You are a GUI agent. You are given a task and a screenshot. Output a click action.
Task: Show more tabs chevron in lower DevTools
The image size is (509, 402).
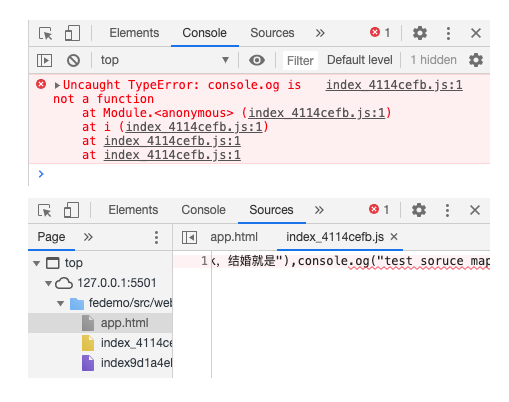(x=319, y=210)
